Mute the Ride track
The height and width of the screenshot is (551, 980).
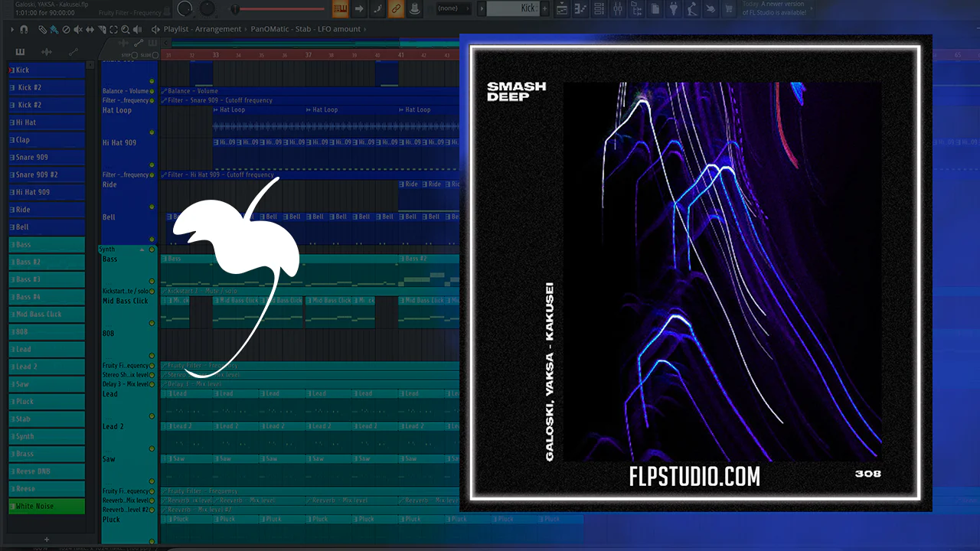click(152, 207)
